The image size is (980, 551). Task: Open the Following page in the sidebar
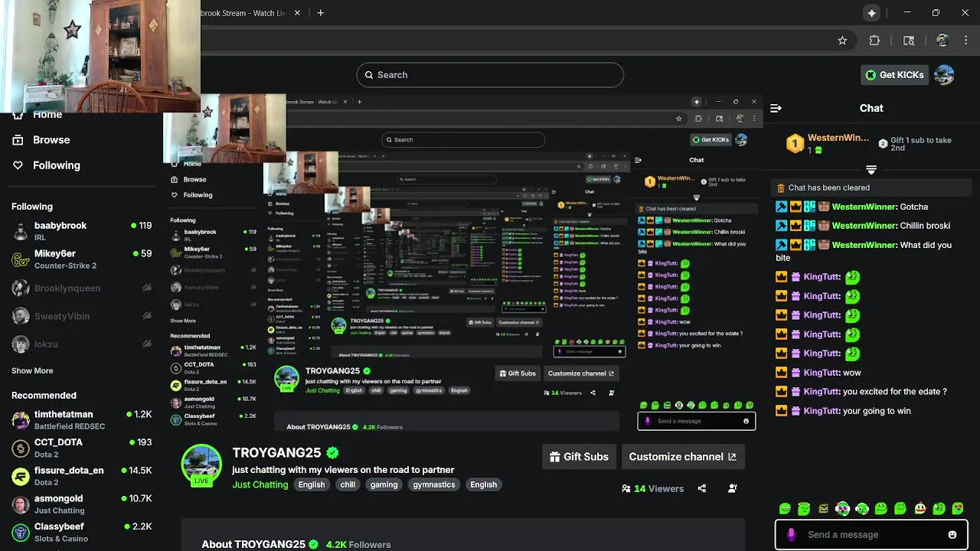tap(57, 165)
